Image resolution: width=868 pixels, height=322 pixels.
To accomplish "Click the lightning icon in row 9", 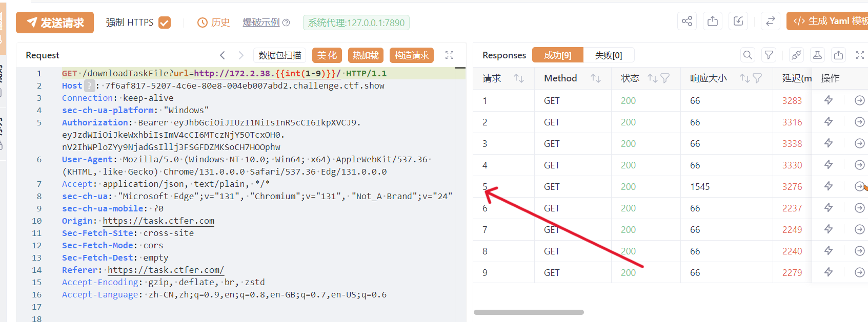I will [829, 272].
